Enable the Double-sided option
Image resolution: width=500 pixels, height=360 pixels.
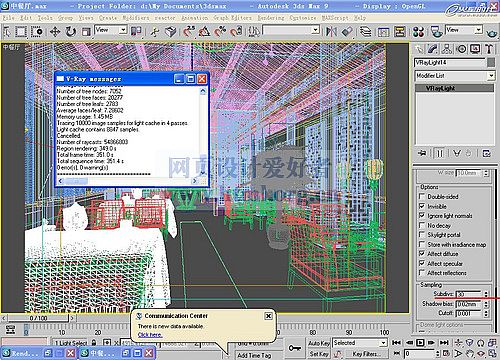(422, 197)
